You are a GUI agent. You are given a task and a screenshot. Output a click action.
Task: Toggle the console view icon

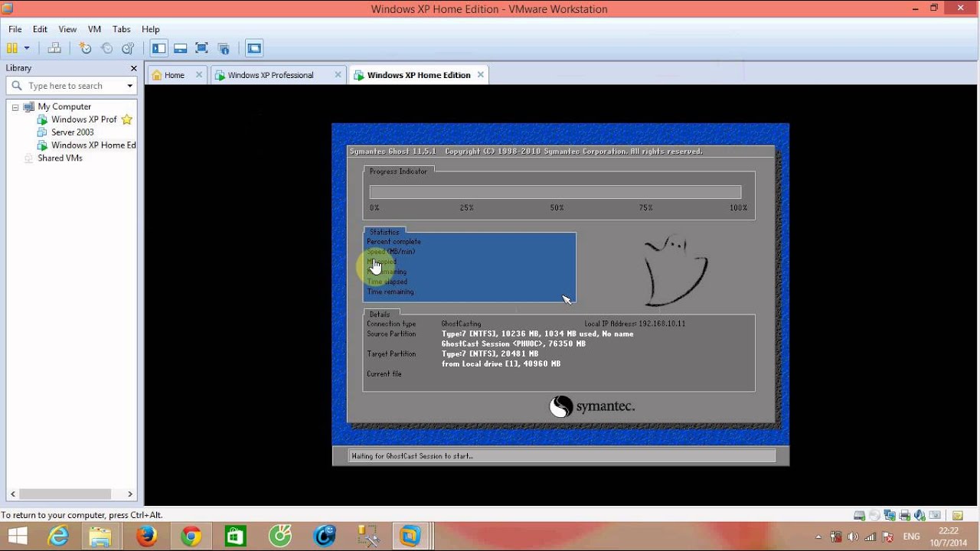pyautogui.click(x=254, y=48)
